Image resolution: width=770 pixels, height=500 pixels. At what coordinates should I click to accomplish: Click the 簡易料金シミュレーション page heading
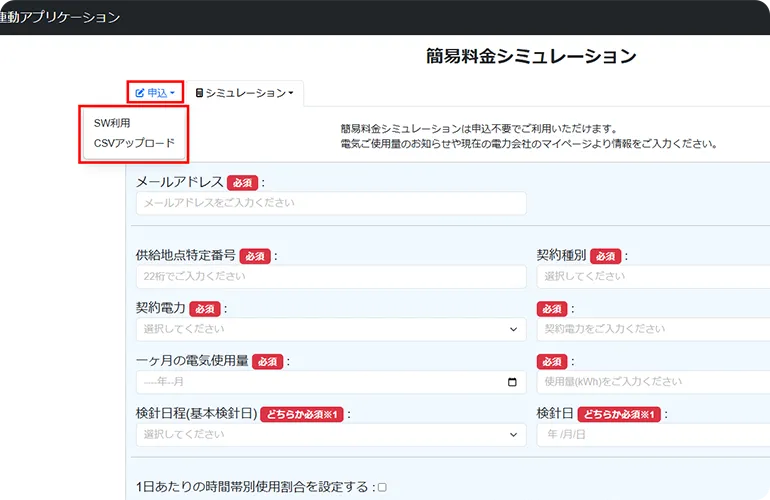point(531,56)
